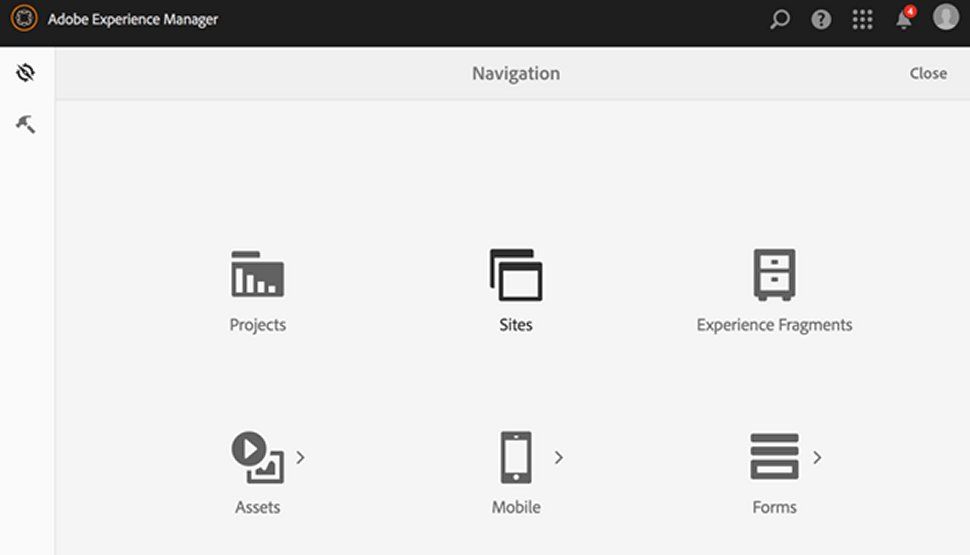This screenshot has width=970, height=555.
Task: Click the Experience Fragments label
Action: [x=775, y=325]
